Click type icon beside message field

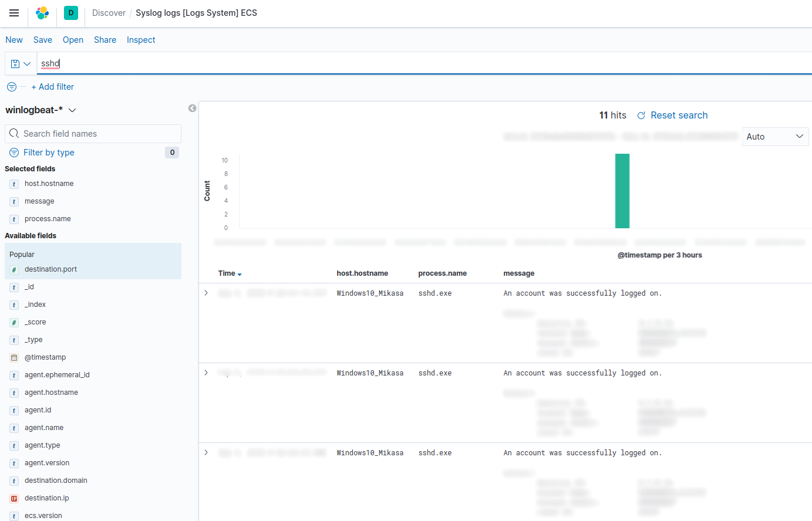[x=14, y=202]
